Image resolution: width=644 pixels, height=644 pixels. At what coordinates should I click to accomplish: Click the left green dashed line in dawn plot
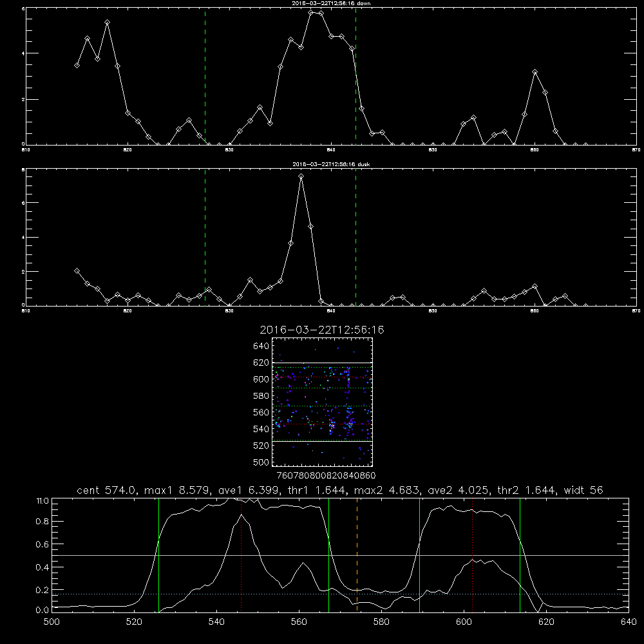tap(205, 77)
